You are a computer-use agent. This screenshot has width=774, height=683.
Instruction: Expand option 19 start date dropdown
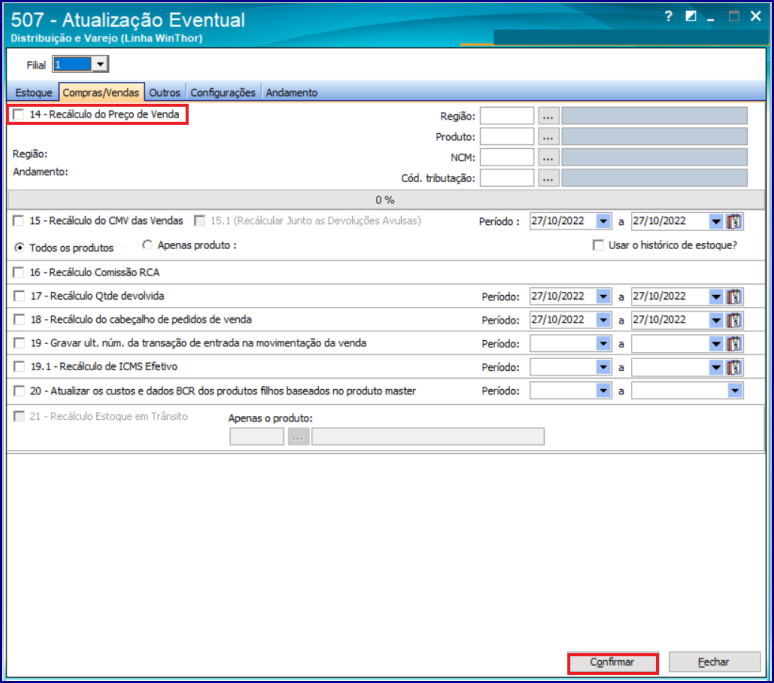click(x=603, y=343)
